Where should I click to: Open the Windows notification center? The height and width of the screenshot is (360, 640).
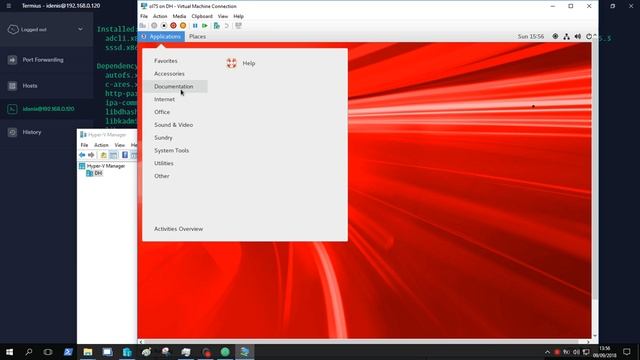pyautogui.click(x=627, y=352)
